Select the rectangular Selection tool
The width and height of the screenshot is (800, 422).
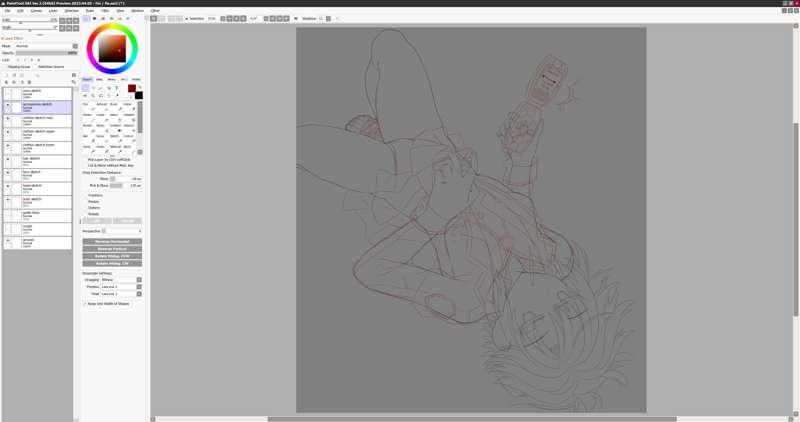pos(85,88)
